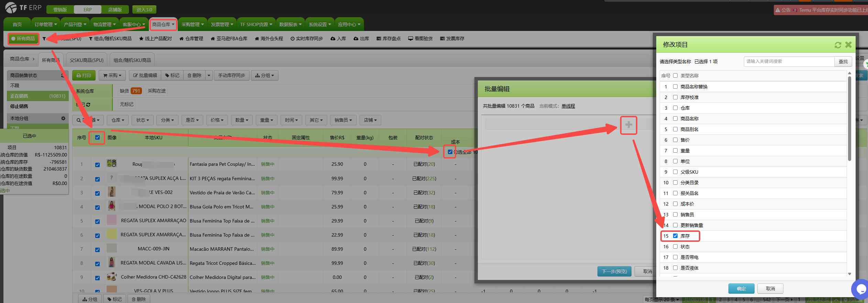
Task: Open 仓库管理 in the sub-navigation
Action: point(191,39)
